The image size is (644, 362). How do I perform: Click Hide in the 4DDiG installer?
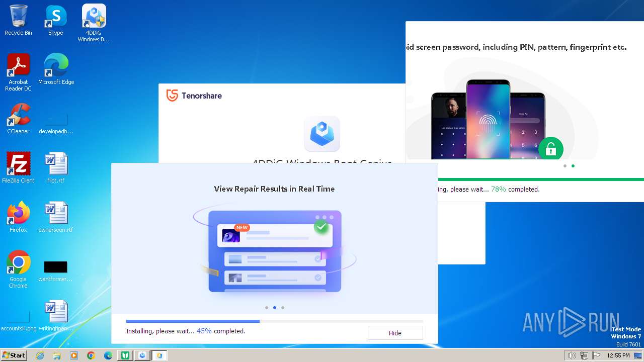coord(395,333)
